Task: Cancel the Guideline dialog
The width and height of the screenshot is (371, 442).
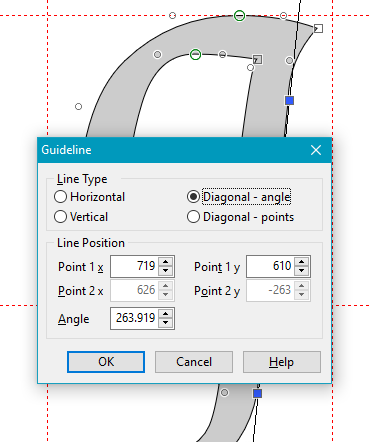Action: [x=194, y=362]
